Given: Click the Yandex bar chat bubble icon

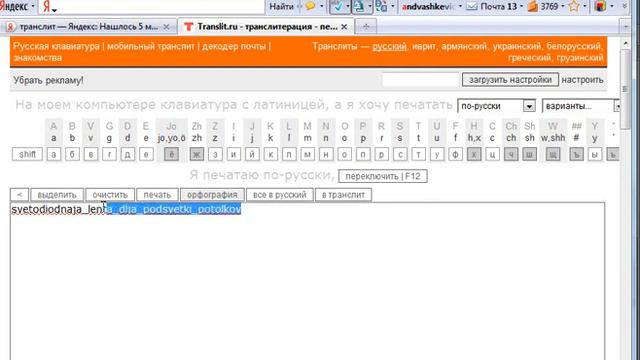Looking at the screenshot, I should [310, 6].
